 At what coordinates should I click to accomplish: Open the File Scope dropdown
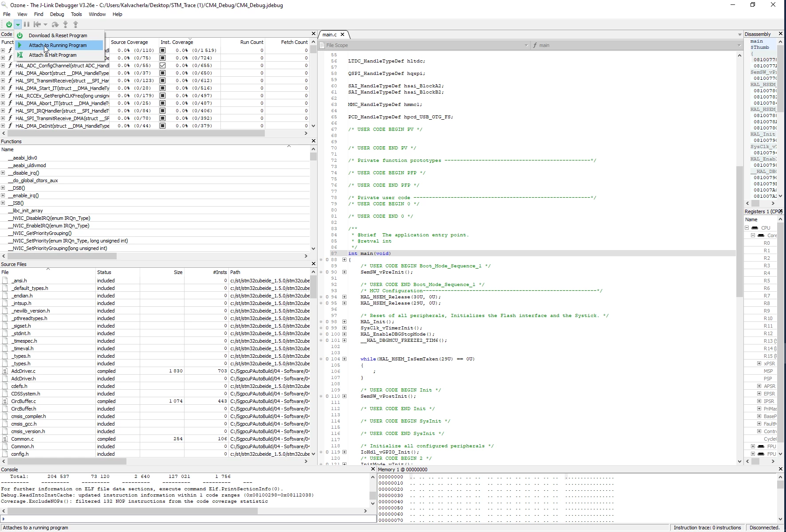424,45
